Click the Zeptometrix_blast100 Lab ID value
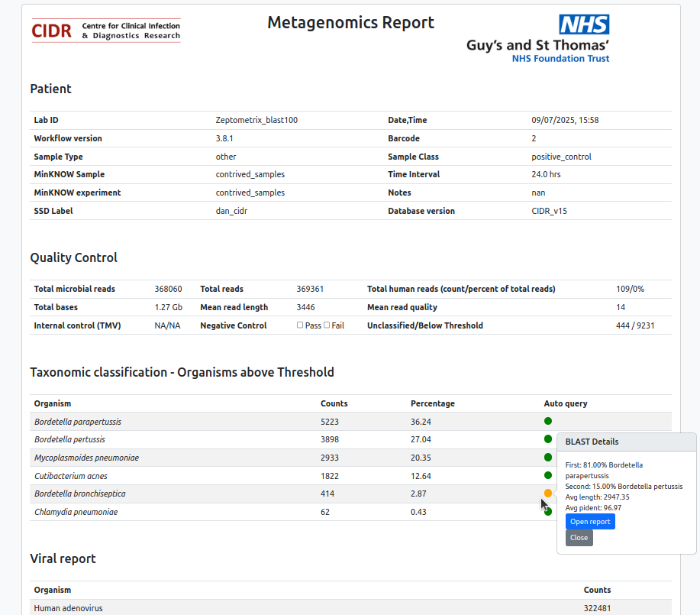 256,120
